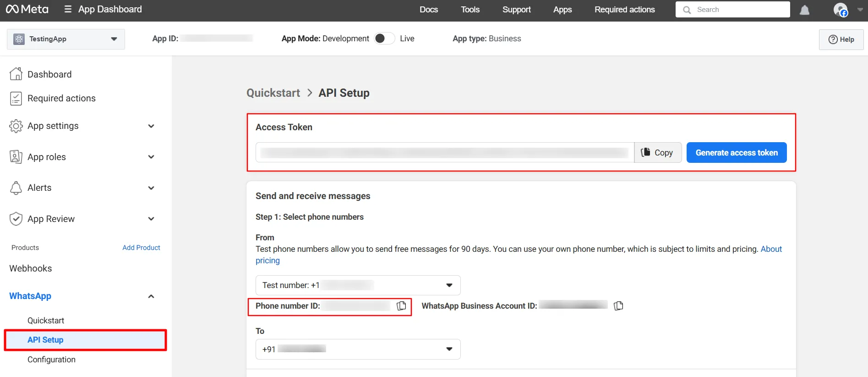Open Docs in the top menu
Image resolution: width=868 pixels, height=377 pixels.
429,10
